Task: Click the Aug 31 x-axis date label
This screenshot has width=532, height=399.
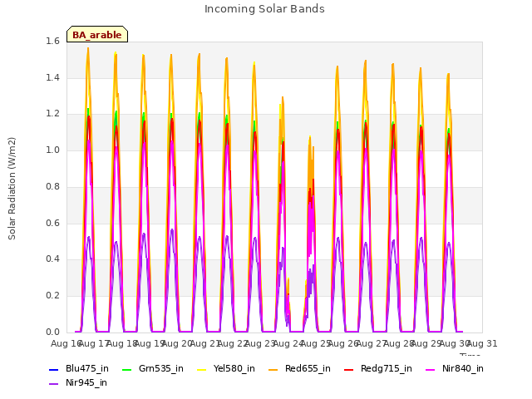Action: pos(482,343)
